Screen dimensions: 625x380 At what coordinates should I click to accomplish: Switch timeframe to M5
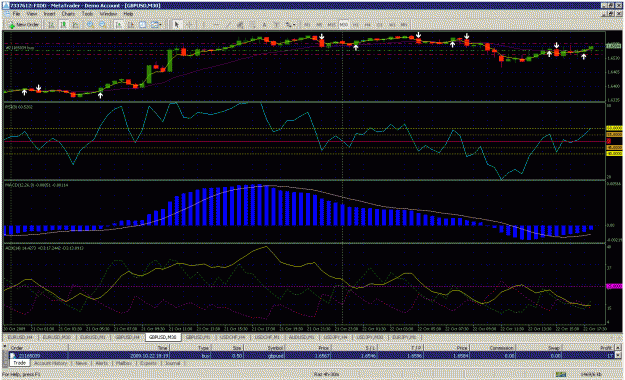click(x=319, y=25)
